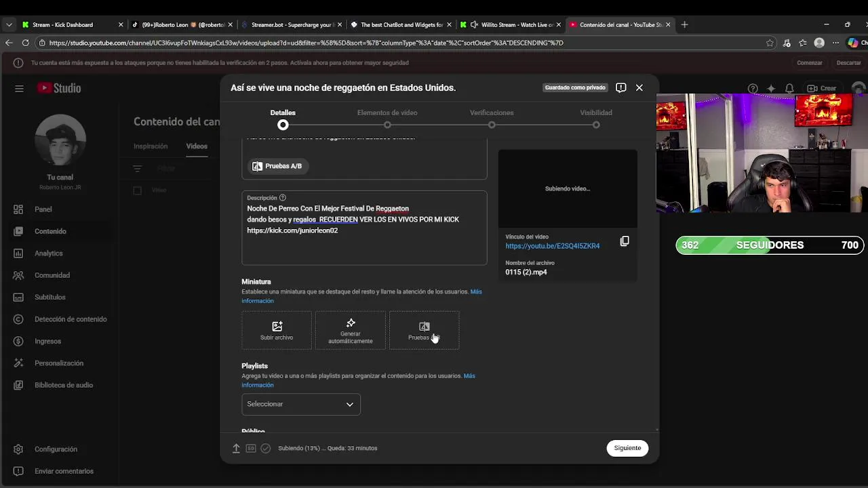Bookmark page with the star icon

click(770, 43)
